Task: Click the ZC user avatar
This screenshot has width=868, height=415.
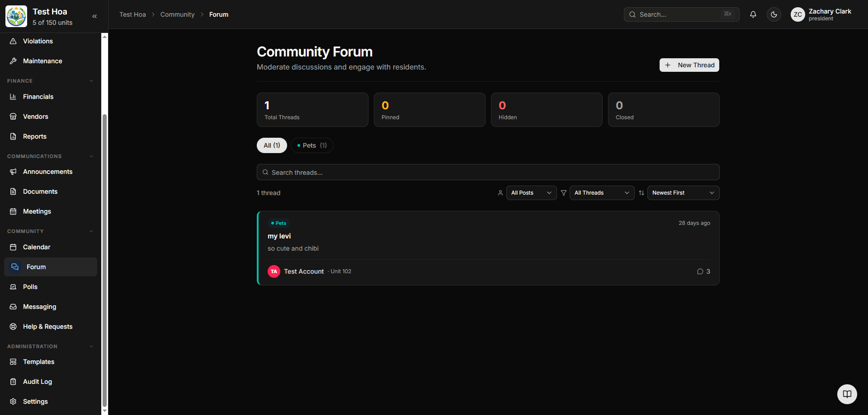Action: pos(798,14)
